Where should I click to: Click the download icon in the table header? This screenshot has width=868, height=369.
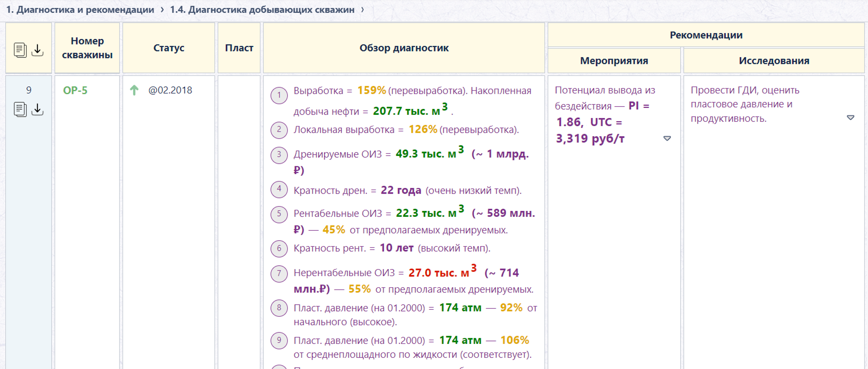pyautogui.click(x=38, y=50)
